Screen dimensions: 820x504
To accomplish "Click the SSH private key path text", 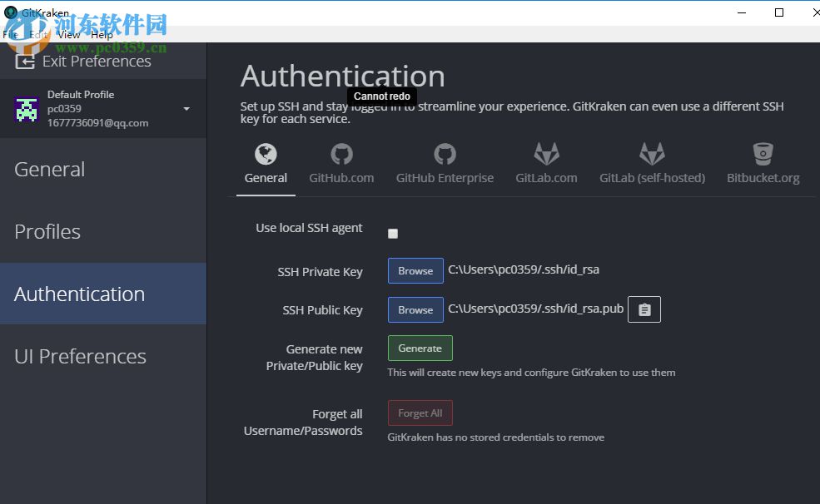I will pos(523,269).
